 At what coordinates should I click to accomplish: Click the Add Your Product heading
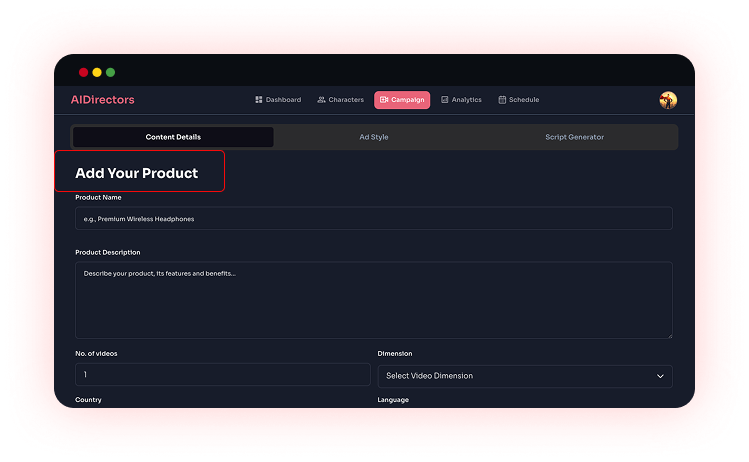pyautogui.click(x=137, y=173)
